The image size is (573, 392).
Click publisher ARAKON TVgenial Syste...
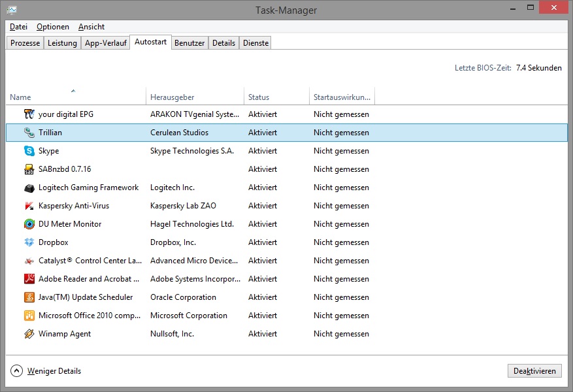click(195, 114)
